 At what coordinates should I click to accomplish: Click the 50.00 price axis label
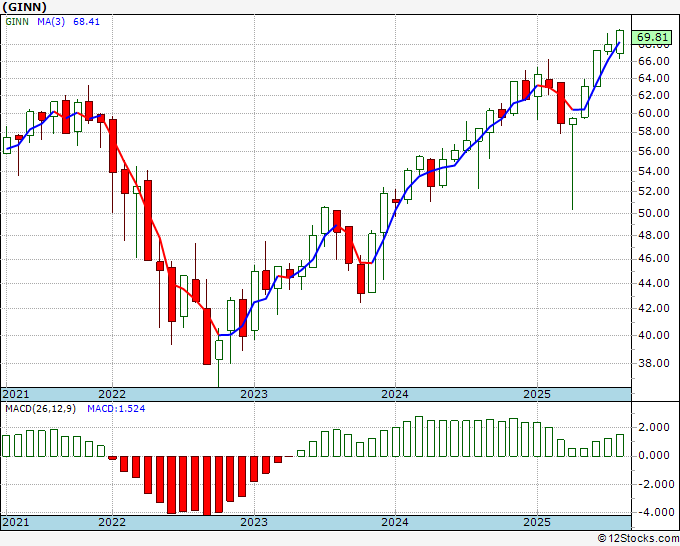[654, 213]
